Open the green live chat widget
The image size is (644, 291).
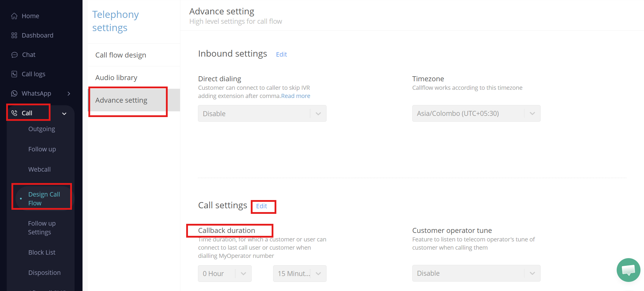click(628, 270)
